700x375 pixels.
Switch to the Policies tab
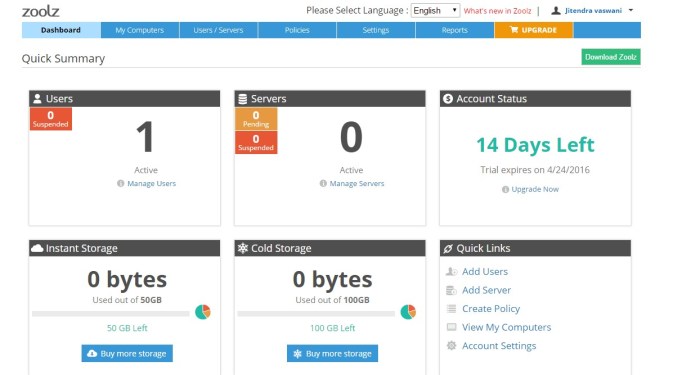[x=297, y=30]
